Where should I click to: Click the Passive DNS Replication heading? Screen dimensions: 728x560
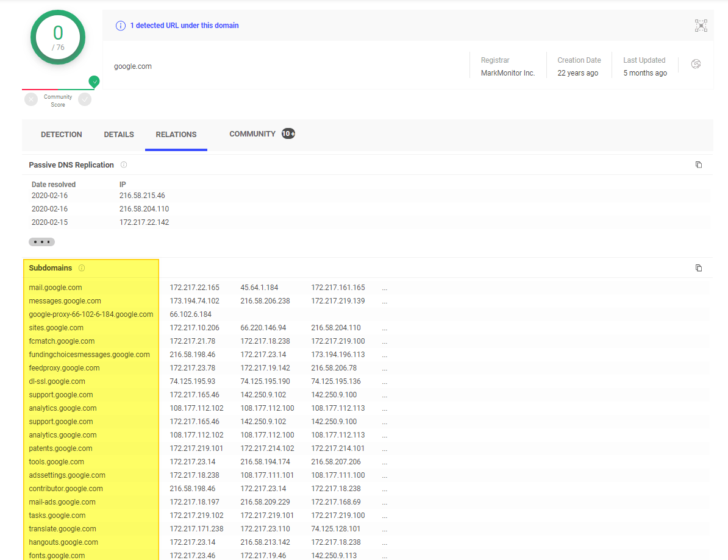tap(71, 165)
